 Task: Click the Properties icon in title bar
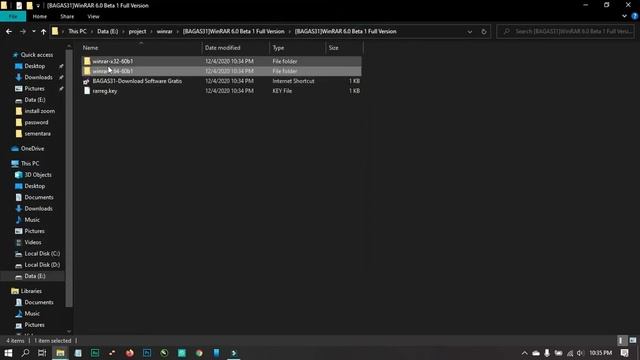coord(19,6)
